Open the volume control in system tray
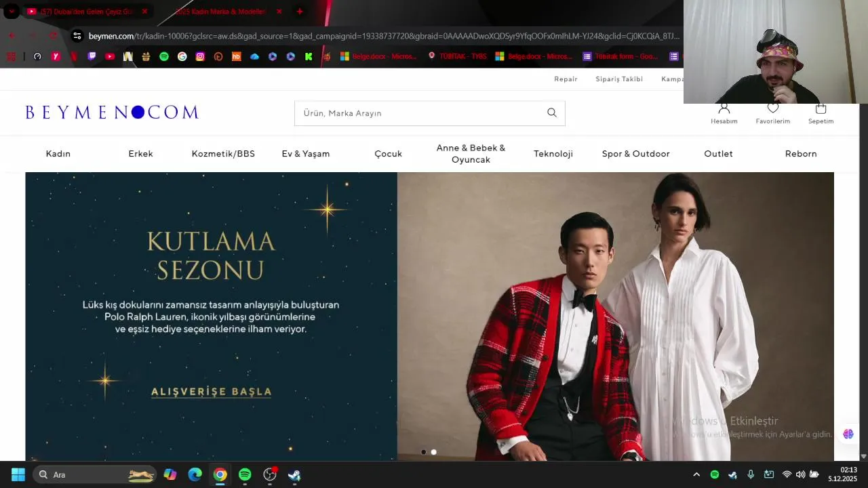 pos(800,474)
